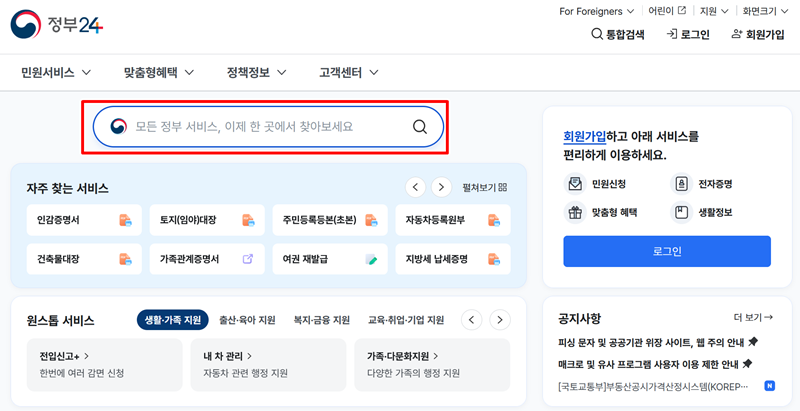Click the blue 로그인 button

667,251
